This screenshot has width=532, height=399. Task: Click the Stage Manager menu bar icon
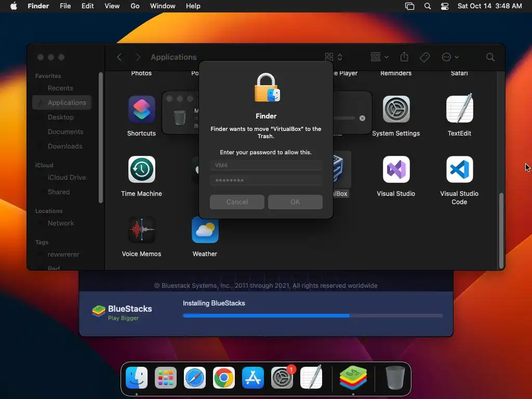pos(409,6)
